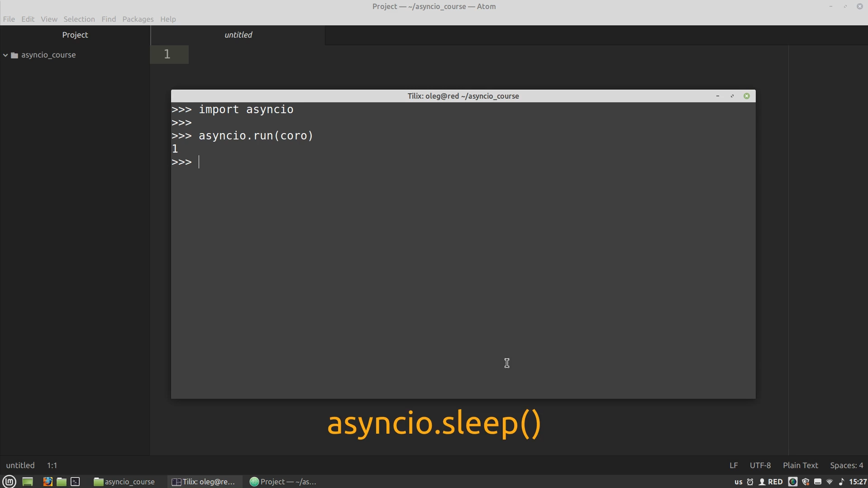Screen dimensions: 868x488
Task: Toggle the us keyboard layout indicator
Action: pos(738,482)
